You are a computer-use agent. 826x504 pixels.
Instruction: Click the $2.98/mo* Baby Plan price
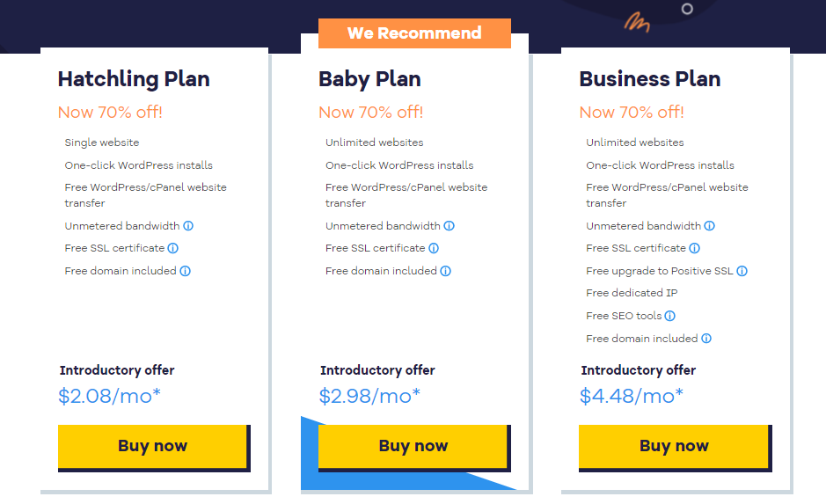369,396
